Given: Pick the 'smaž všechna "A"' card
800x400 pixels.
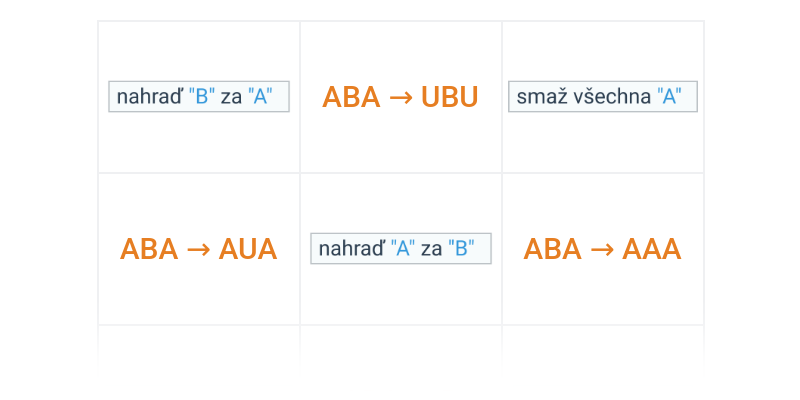Looking at the screenshot, I should coord(602,97).
